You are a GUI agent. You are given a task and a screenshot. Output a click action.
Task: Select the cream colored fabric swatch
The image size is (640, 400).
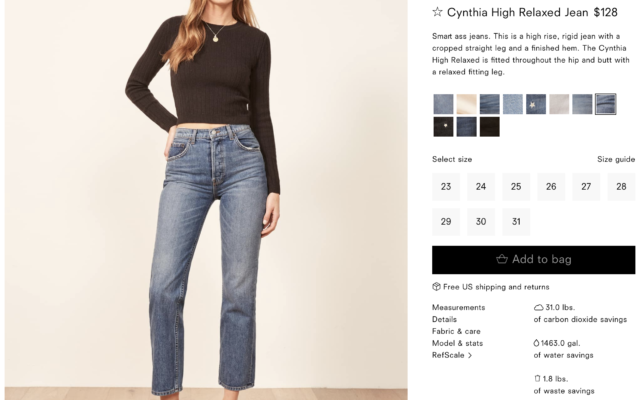coord(466,104)
